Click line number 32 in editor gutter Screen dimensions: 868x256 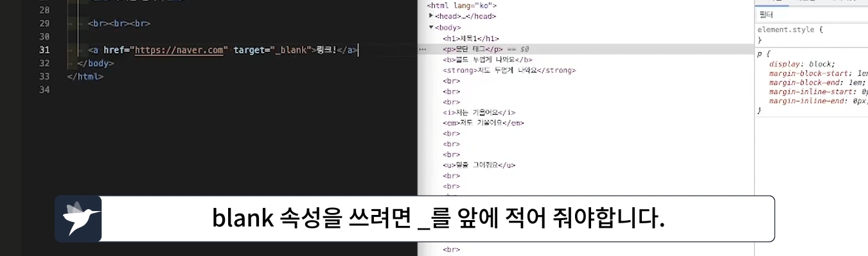(44, 64)
